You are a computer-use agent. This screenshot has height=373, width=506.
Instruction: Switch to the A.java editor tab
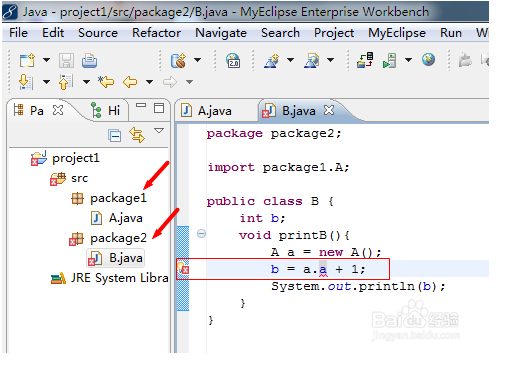coord(206,111)
